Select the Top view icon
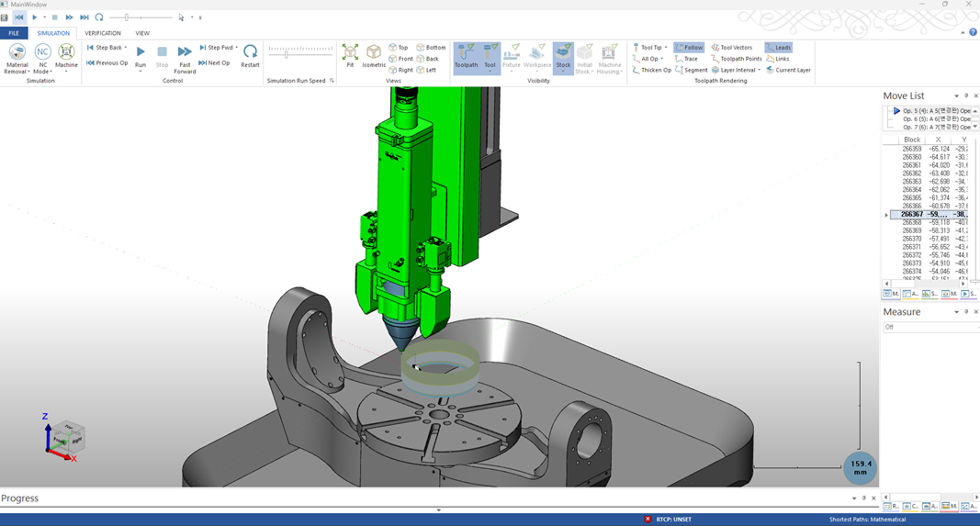Screen dimensions: 980x526 click(x=399, y=48)
